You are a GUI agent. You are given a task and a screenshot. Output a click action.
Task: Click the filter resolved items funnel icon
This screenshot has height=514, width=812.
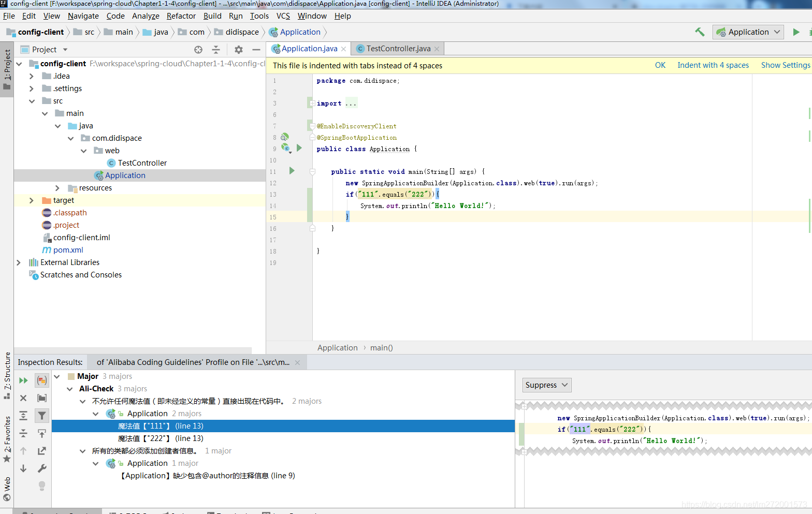click(x=42, y=416)
